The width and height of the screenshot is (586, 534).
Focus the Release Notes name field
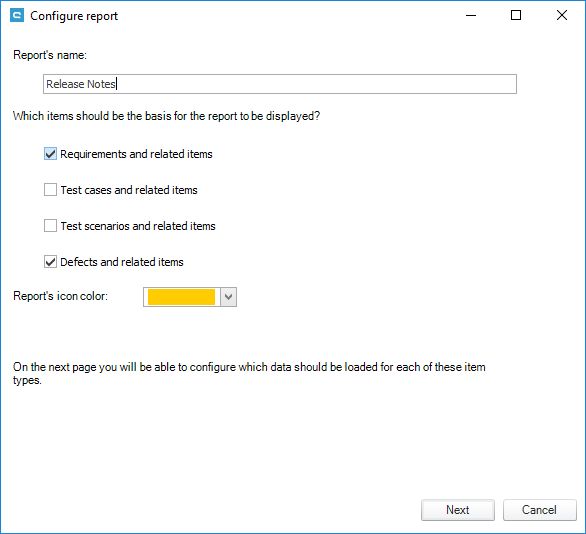coord(280,84)
